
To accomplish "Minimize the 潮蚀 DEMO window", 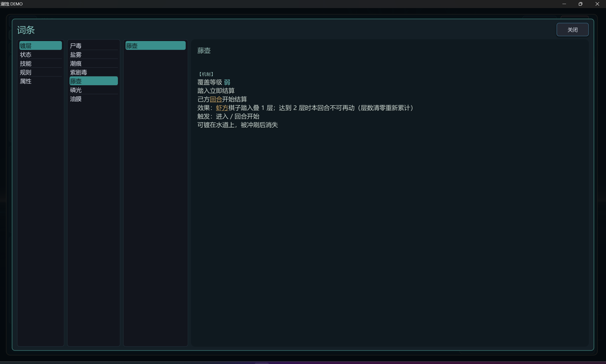I will 564,4.
